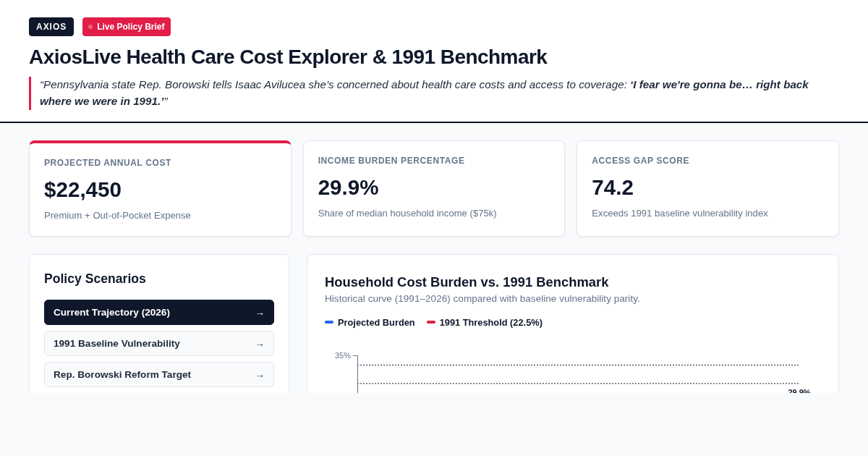Open the Income Burden Percentage card

tap(434, 189)
